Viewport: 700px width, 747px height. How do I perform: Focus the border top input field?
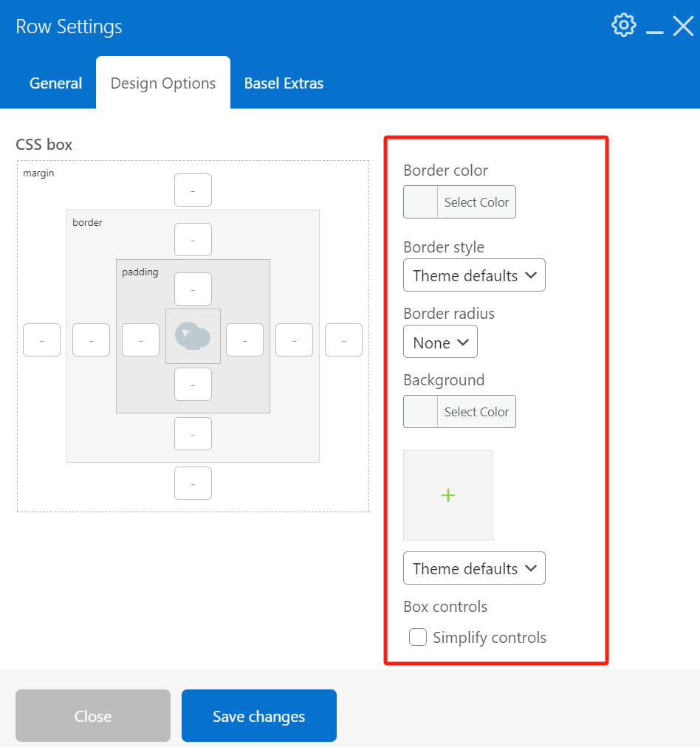193,240
